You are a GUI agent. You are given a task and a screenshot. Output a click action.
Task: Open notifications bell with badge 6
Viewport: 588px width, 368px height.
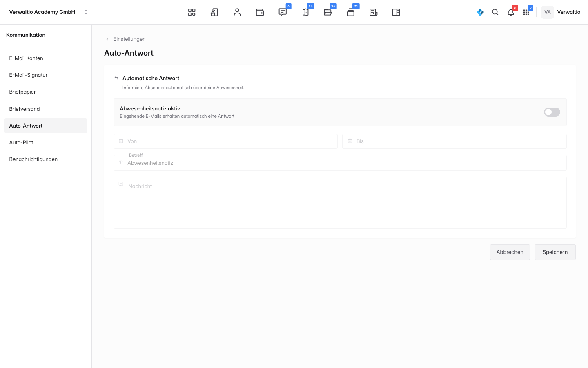point(511,12)
